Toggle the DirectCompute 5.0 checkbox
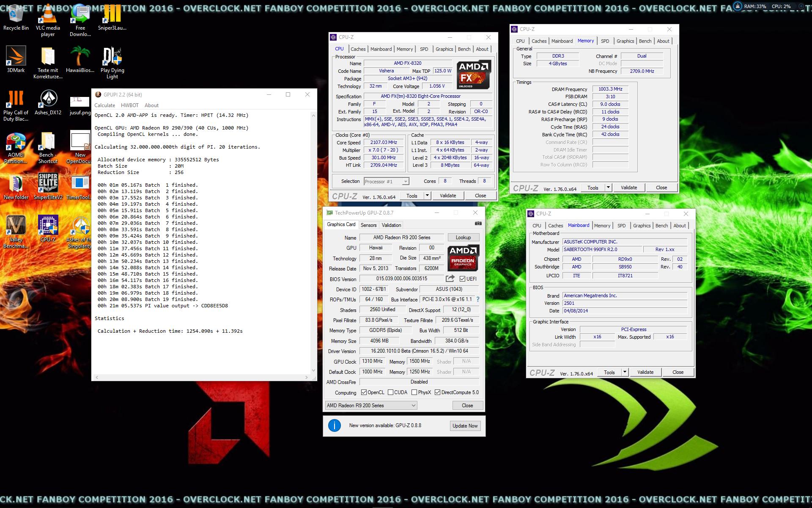Image resolution: width=812 pixels, height=508 pixels. point(437,392)
